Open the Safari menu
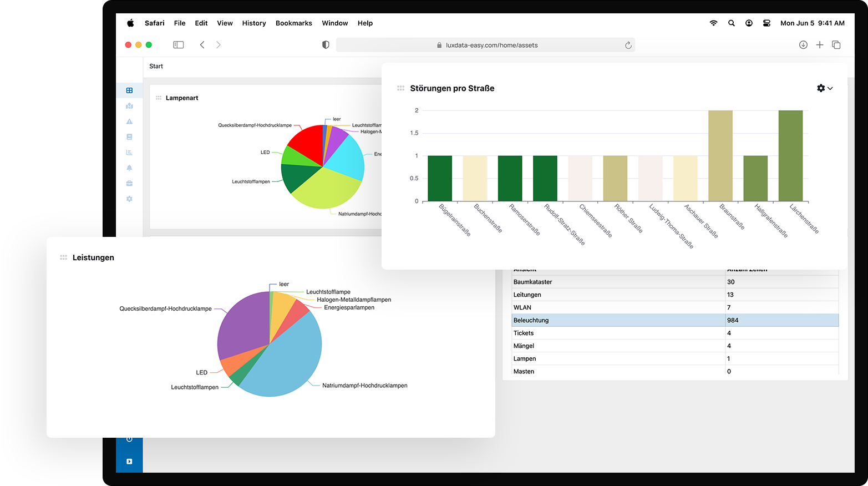868x486 pixels. click(155, 23)
